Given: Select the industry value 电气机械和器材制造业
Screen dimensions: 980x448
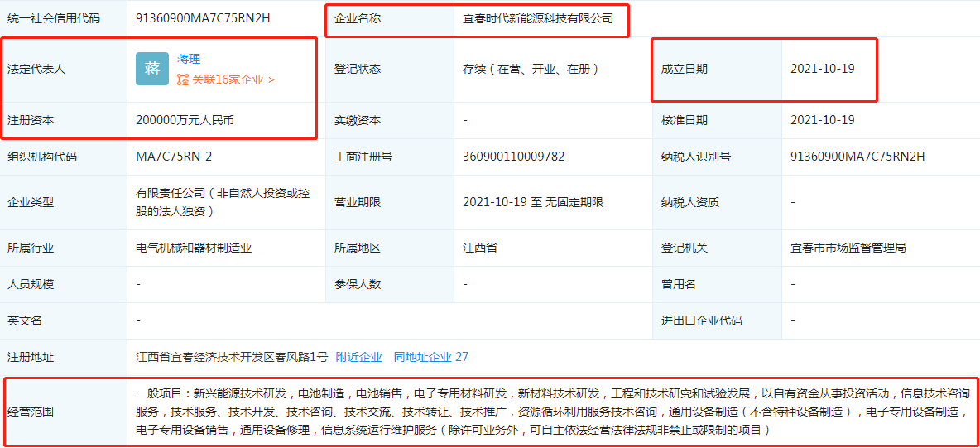Looking at the screenshot, I should click(x=194, y=248).
